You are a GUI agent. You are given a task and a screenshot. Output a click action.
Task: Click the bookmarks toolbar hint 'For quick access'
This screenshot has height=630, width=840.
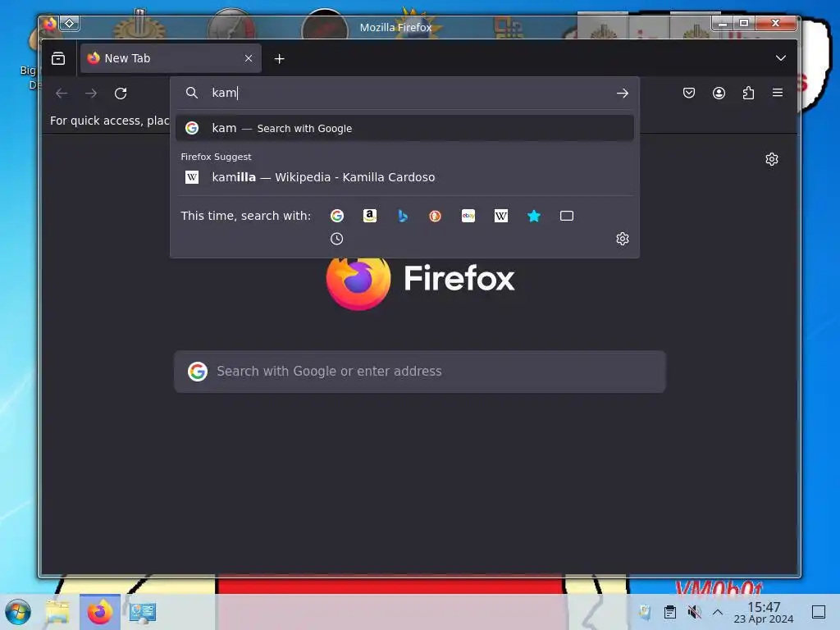coord(109,121)
